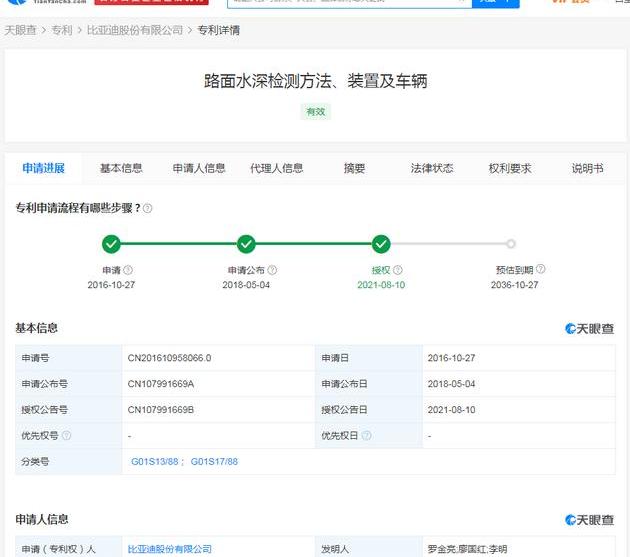
Task: Click help icon next to 授权 step
Action: [398, 270]
